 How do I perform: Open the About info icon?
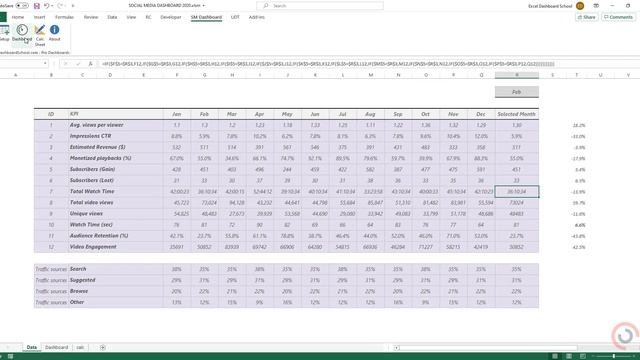(54, 30)
